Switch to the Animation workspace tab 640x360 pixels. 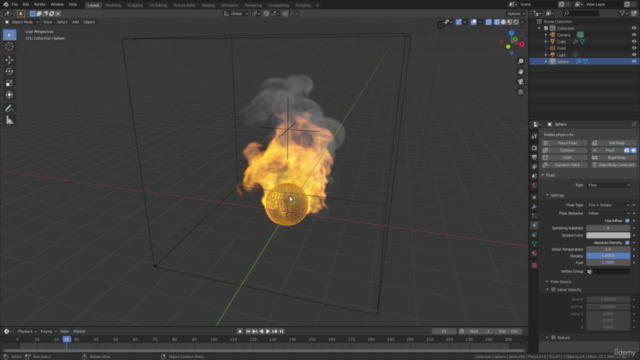coord(230,5)
